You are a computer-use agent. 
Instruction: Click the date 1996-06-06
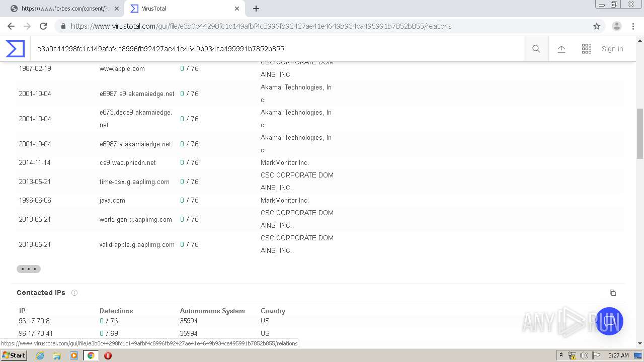tap(35, 200)
